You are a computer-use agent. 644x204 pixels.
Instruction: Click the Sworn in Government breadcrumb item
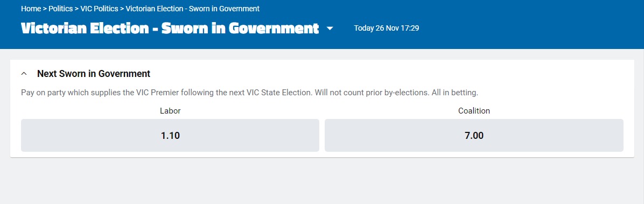pyautogui.click(x=193, y=9)
